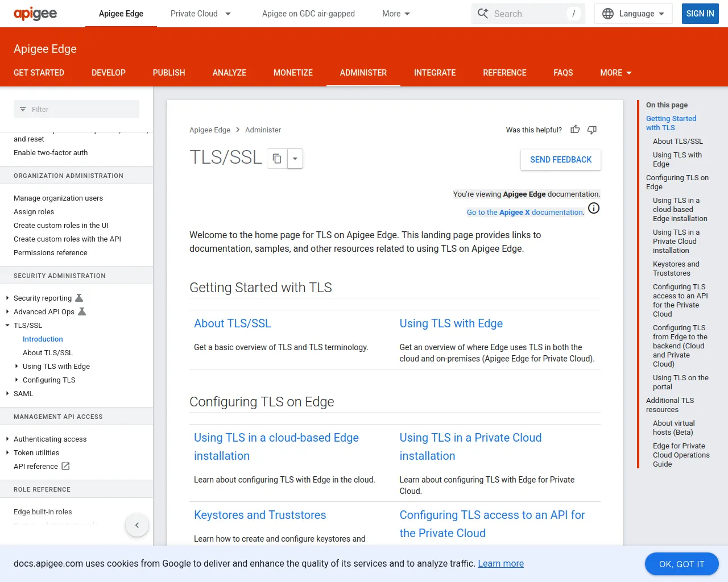
Task: Select Introduction under TLS/SSL
Action: 43,339
